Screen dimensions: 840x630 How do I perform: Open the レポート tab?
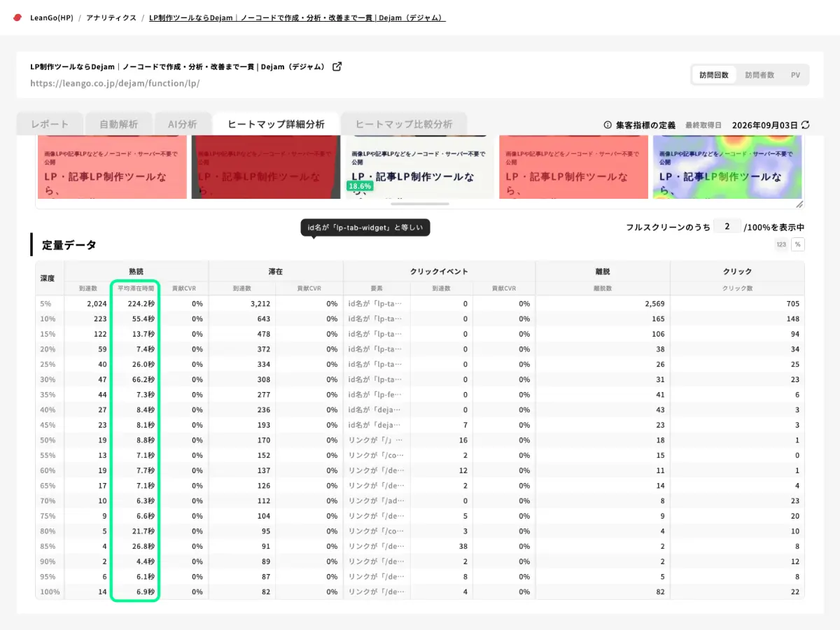pos(50,124)
